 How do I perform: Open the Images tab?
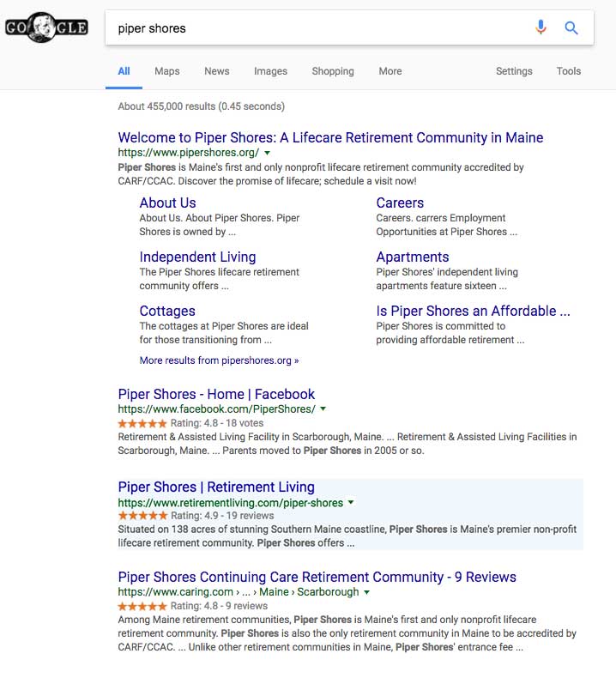click(x=270, y=71)
